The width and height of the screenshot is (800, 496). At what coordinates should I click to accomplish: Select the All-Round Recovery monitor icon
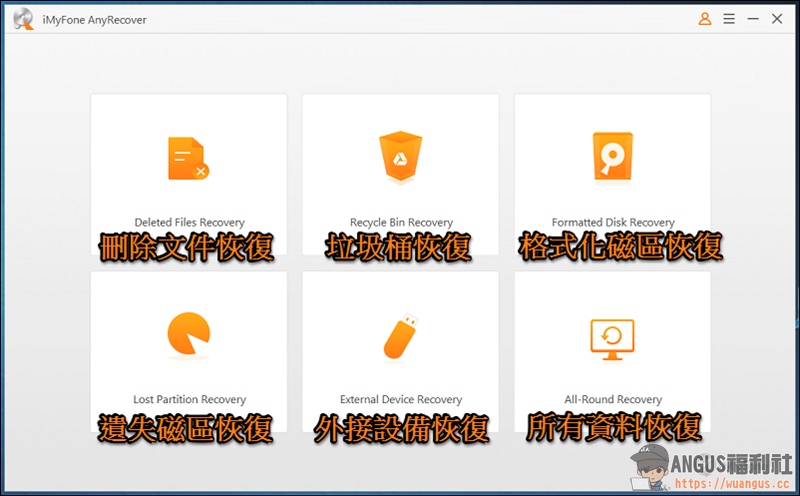[612, 339]
